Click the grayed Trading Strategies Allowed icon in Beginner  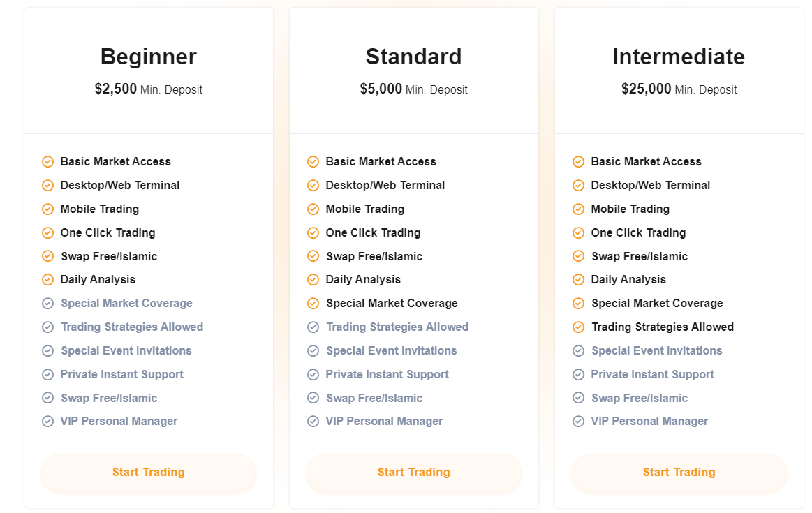[x=47, y=327]
